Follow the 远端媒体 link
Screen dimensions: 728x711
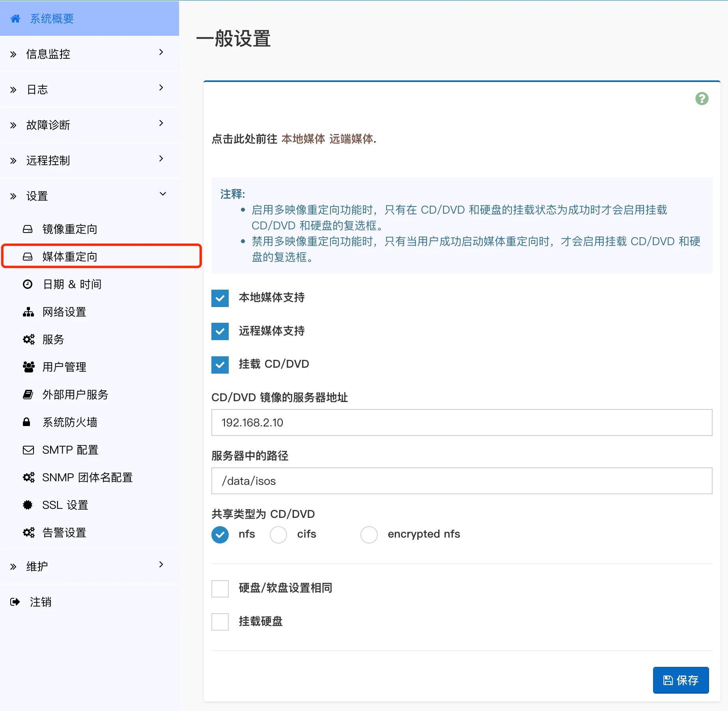click(x=351, y=139)
